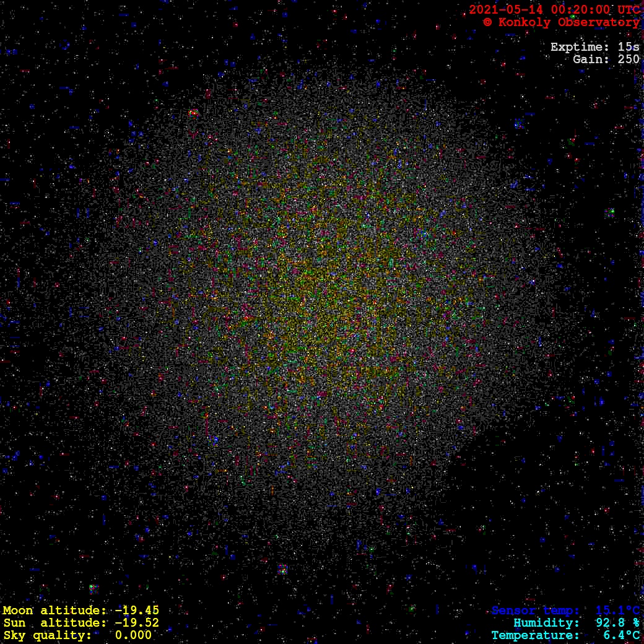Click the Exptime 15s readout
This screenshot has height=644, width=644.
(594, 47)
